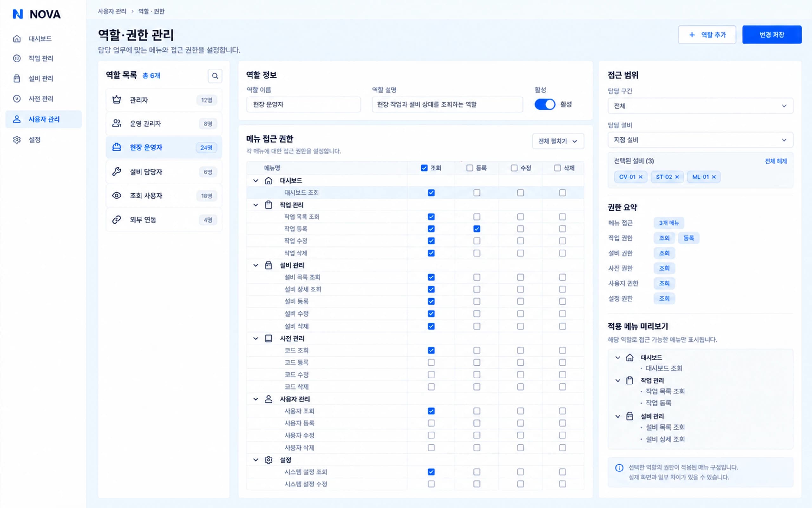The height and width of the screenshot is (508, 812).
Task: Uncheck 조회 for the 대시보드 조회 row
Action: pos(431,193)
